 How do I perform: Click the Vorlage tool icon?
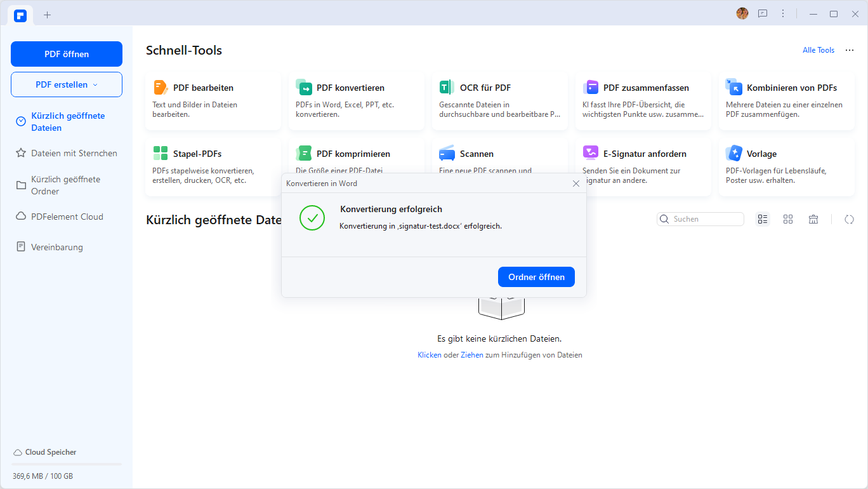click(x=734, y=153)
